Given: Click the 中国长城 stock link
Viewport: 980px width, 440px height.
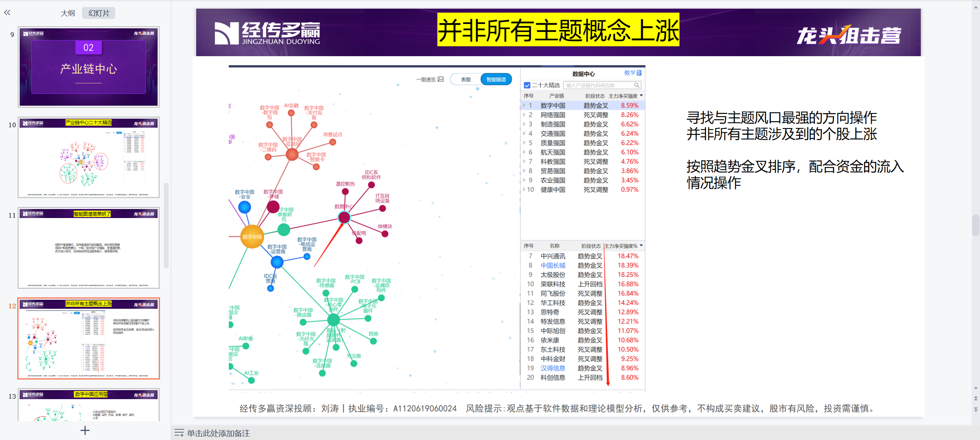Looking at the screenshot, I should [x=553, y=266].
